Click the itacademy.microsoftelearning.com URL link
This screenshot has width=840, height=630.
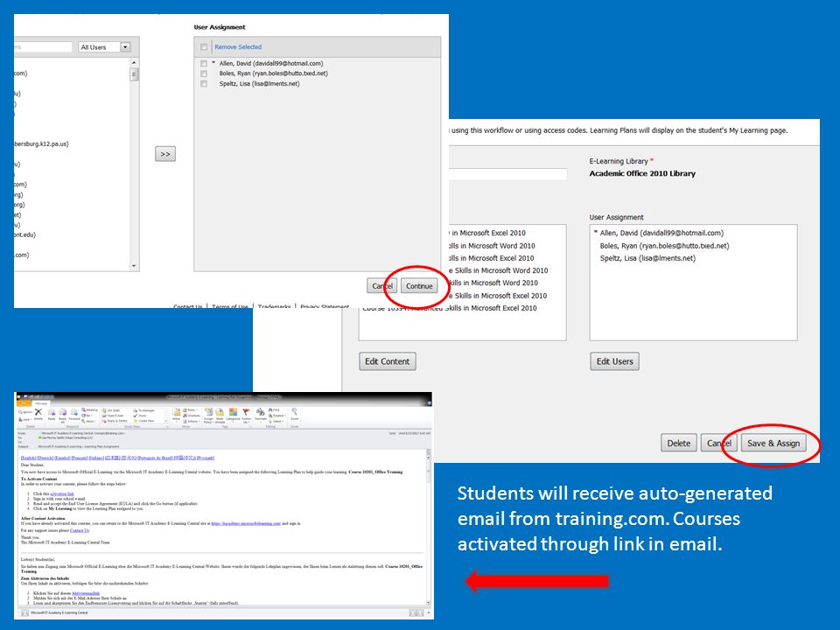coord(246,523)
